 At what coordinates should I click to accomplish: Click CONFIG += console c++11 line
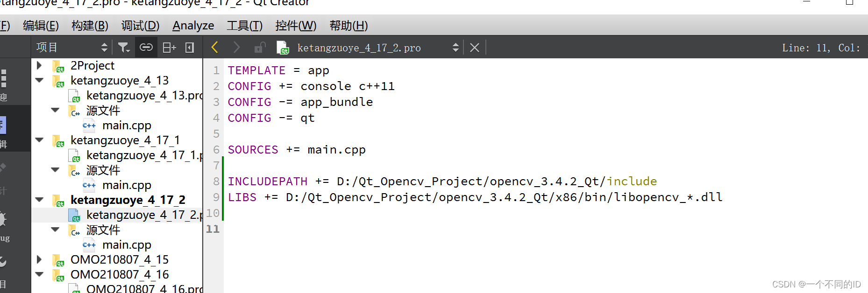point(311,86)
